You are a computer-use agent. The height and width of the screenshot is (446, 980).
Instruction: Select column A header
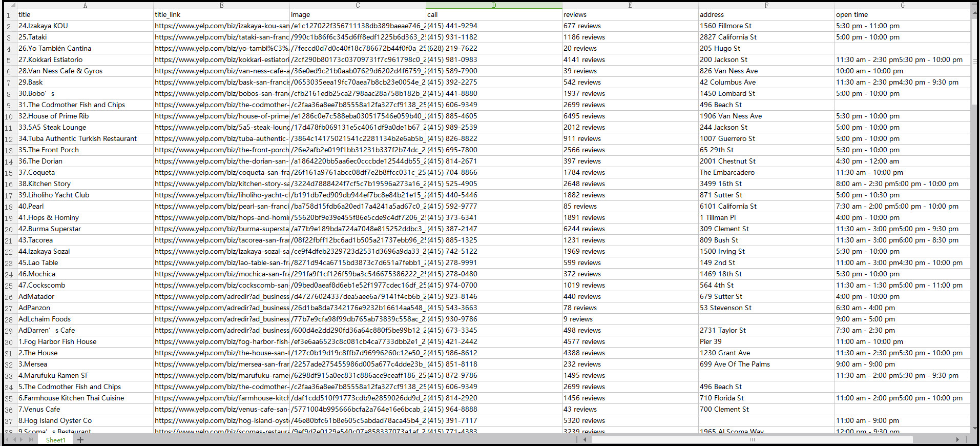(85, 5)
